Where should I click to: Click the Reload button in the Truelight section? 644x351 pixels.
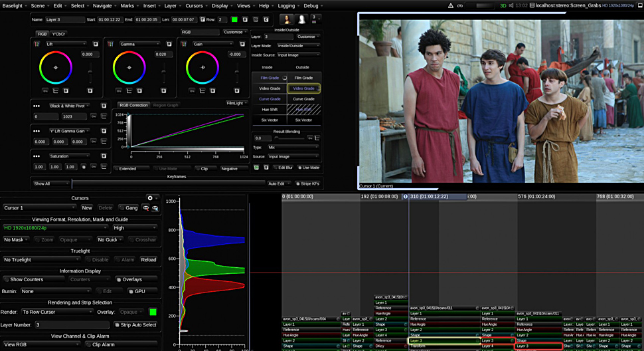pyautogui.click(x=148, y=260)
